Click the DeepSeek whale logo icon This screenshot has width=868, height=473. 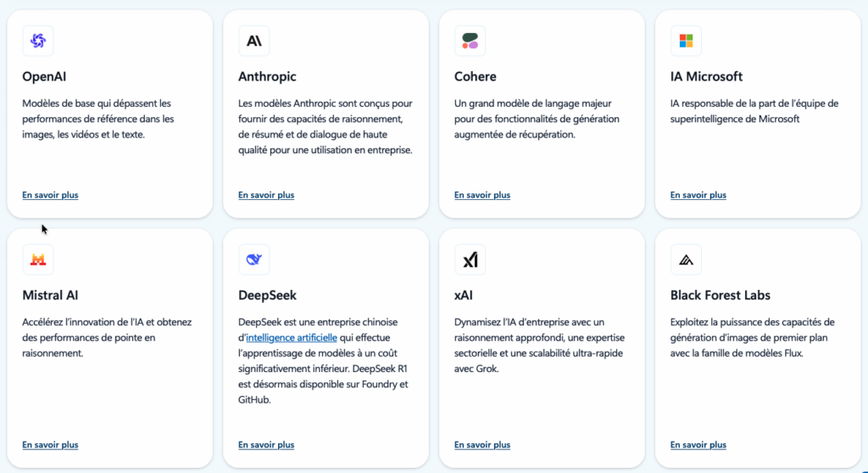[254, 259]
